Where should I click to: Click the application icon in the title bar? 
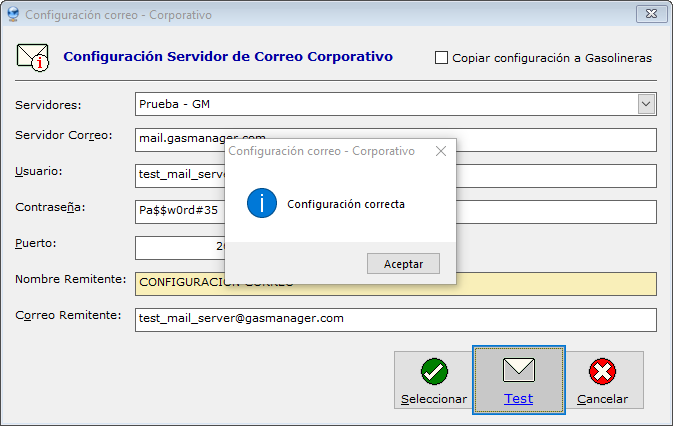pyautogui.click(x=12, y=15)
